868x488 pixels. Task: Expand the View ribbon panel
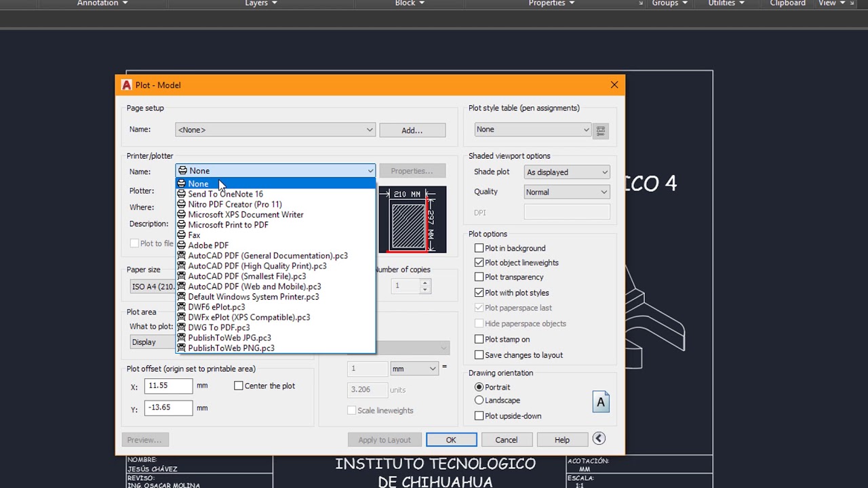tap(832, 3)
